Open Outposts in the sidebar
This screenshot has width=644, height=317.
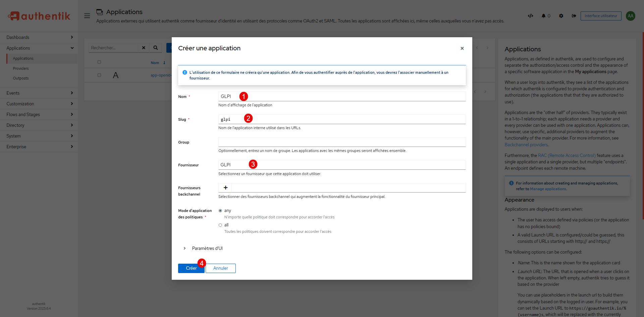(x=21, y=78)
